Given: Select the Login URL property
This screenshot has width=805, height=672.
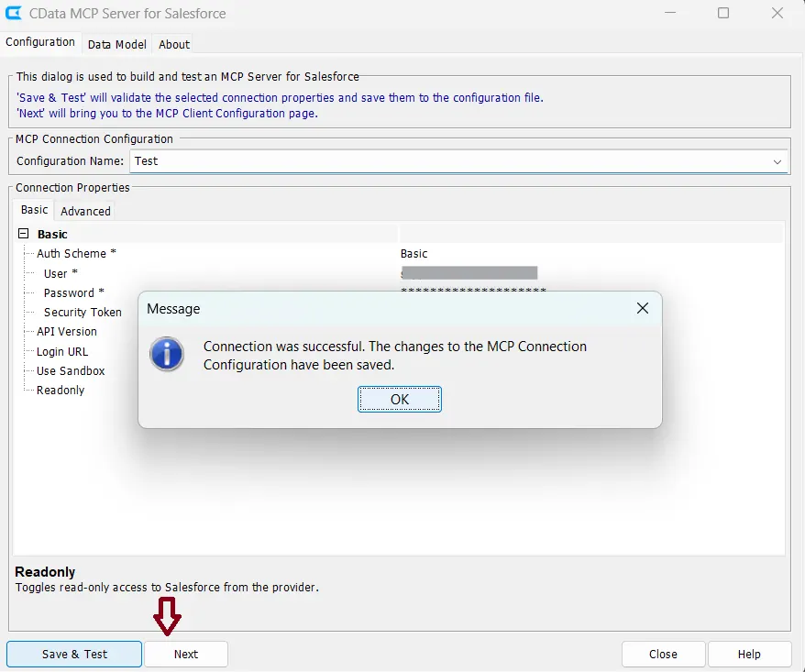Looking at the screenshot, I should pyautogui.click(x=62, y=352).
